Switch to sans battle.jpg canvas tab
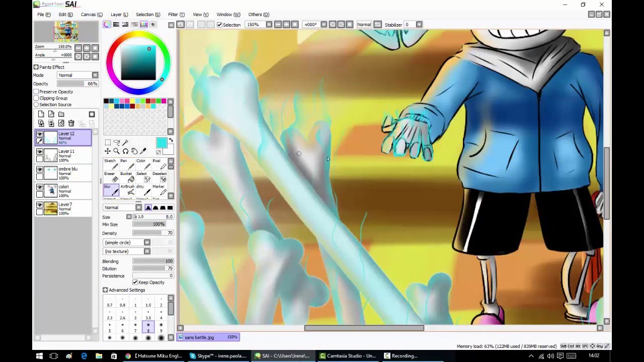The width and height of the screenshot is (644, 362). coord(209,337)
